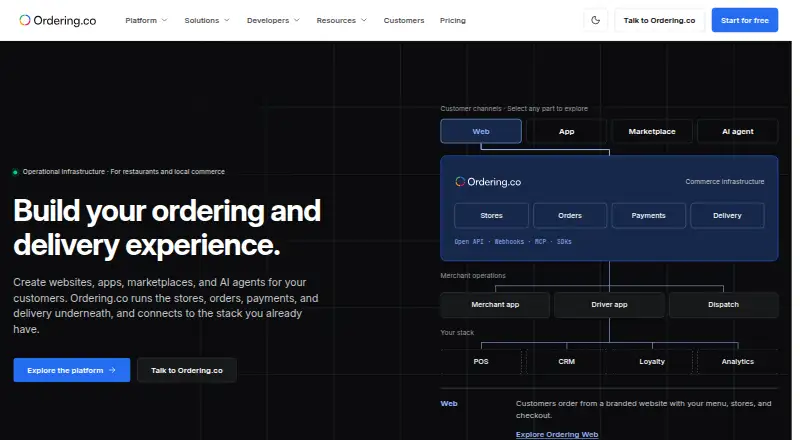Click the Ordering.co logo in the header
This screenshot has width=800, height=440.
tap(58, 20)
